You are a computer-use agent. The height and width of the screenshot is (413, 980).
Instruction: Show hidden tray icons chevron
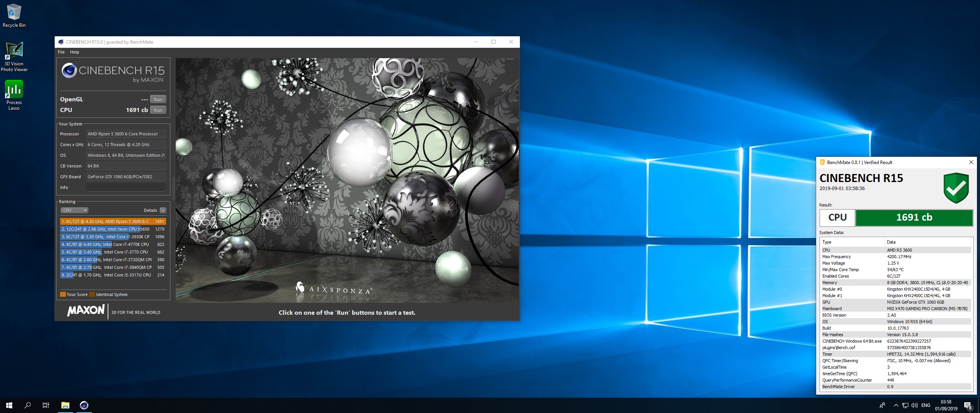[x=896, y=405]
